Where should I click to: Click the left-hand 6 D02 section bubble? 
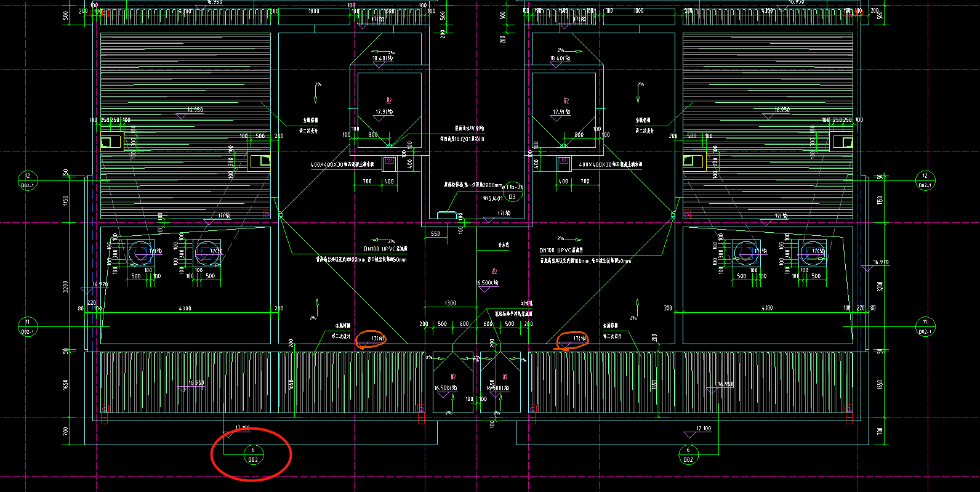point(253,455)
